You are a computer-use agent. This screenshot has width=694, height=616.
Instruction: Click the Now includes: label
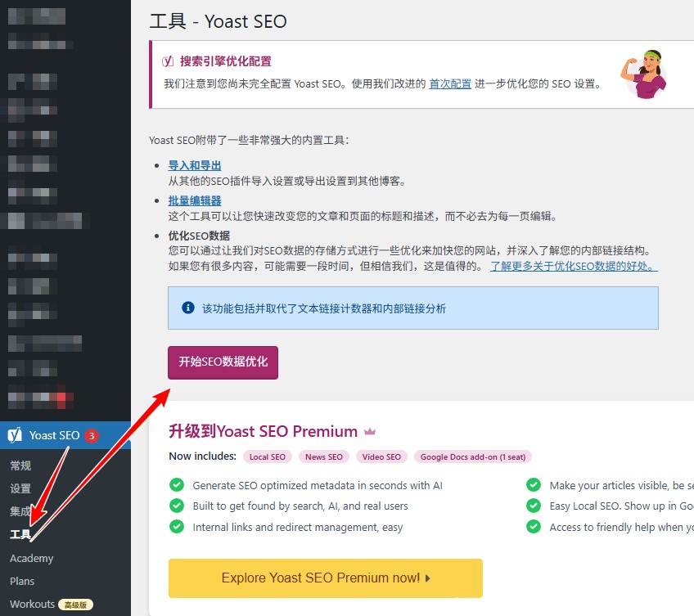pos(203,456)
